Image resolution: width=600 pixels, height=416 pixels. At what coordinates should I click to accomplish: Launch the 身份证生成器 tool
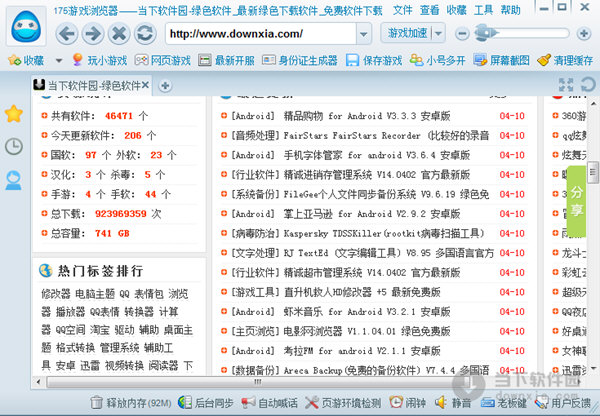300,60
